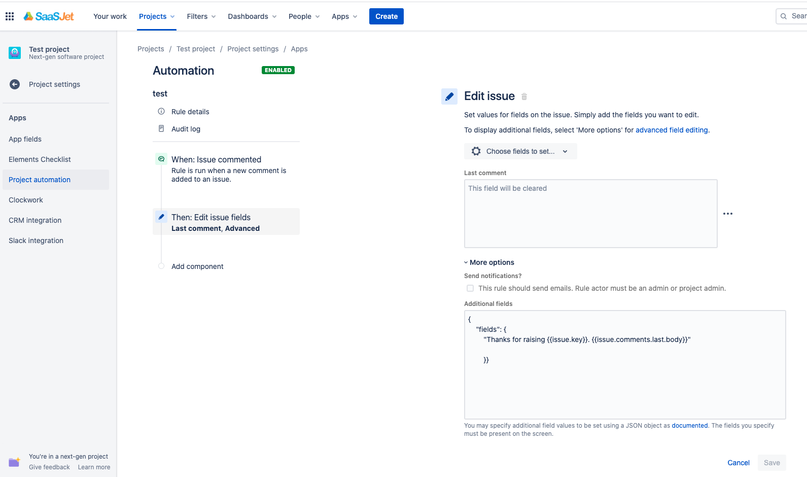Select App fields in the sidebar
The image size is (807, 477).
coord(25,139)
